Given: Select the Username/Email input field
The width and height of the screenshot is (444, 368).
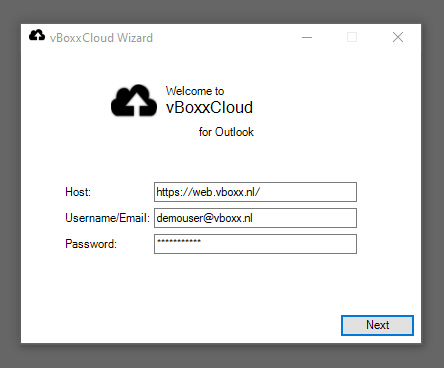Looking at the screenshot, I should [255, 218].
